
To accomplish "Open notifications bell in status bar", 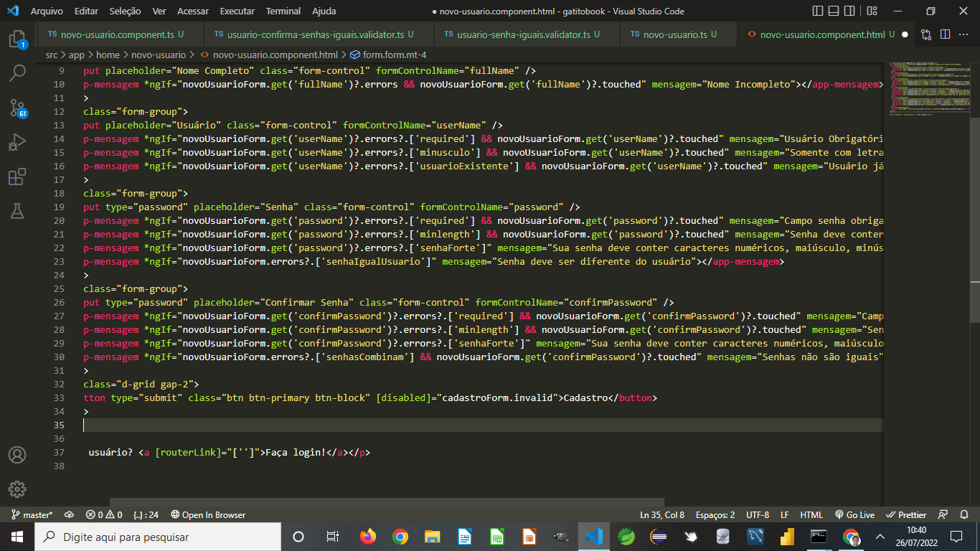I will (x=963, y=515).
